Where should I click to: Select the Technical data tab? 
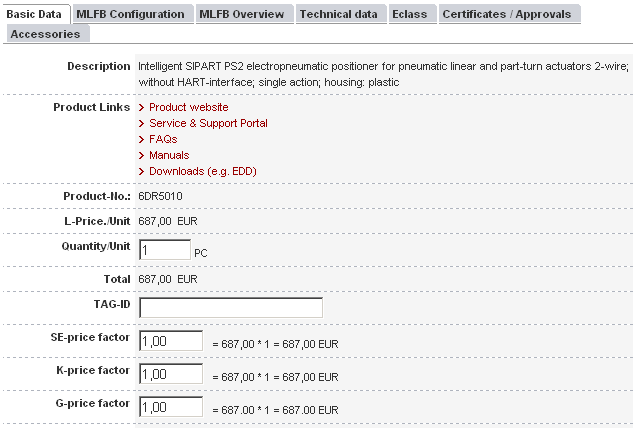point(341,14)
